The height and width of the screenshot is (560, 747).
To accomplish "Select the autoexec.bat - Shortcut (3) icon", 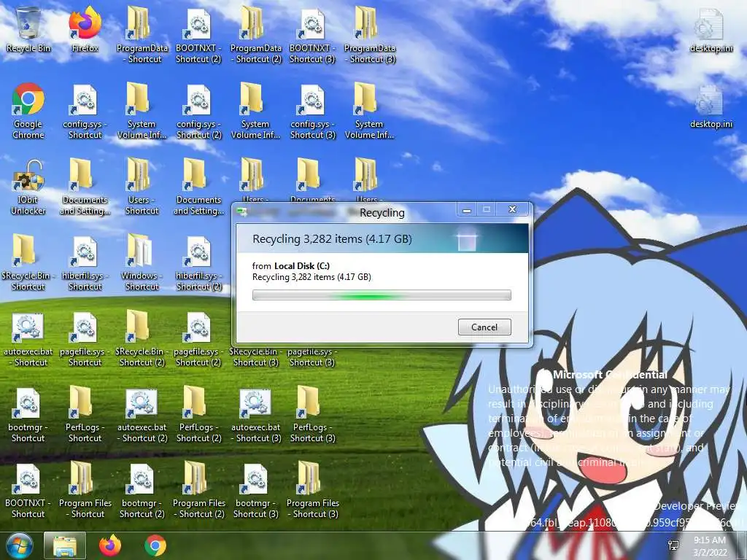I will (256, 415).
